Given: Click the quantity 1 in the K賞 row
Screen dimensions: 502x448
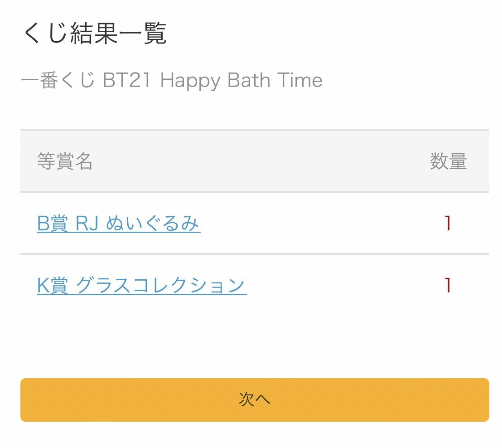Looking at the screenshot, I should click(x=448, y=286).
